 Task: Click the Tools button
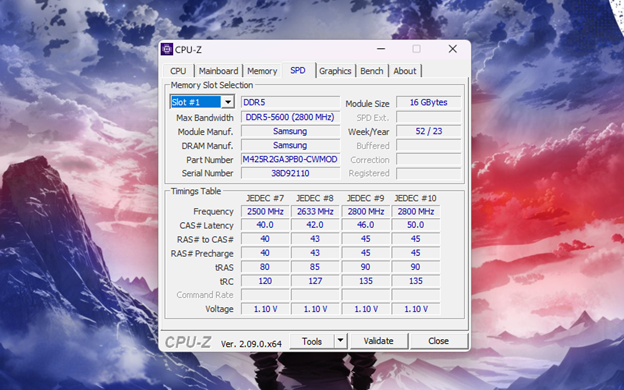point(312,341)
